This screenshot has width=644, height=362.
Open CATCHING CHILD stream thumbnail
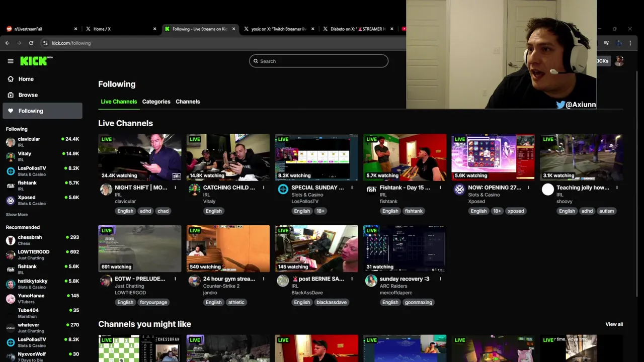click(x=228, y=157)
